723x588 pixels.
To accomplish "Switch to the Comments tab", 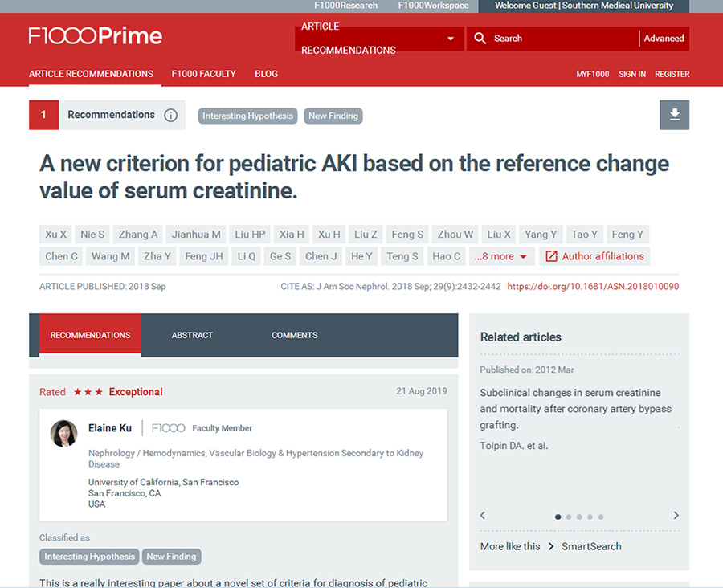I will click(x=295, y=335).
